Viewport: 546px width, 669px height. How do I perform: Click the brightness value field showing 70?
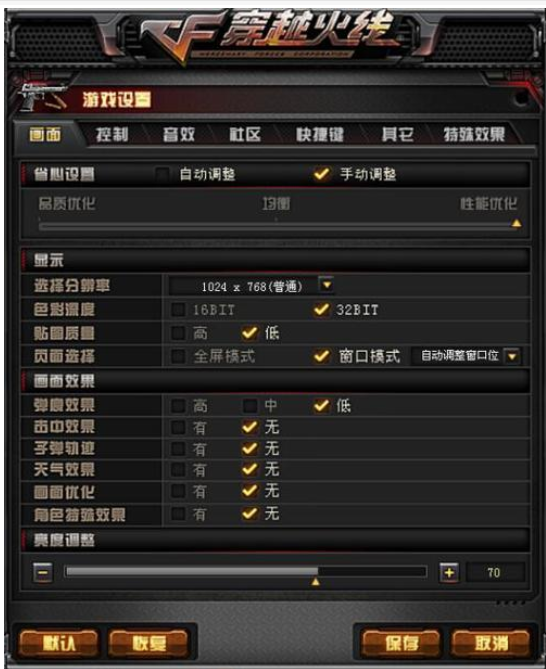(x=495, y=573)
